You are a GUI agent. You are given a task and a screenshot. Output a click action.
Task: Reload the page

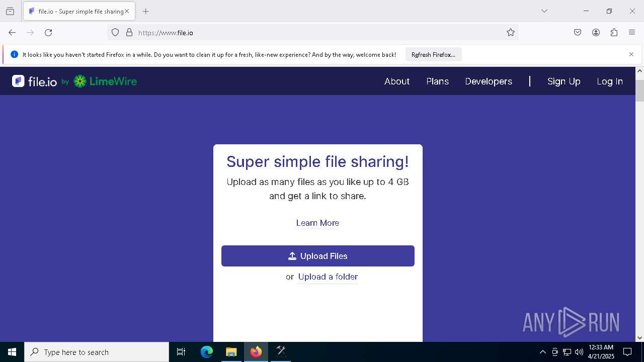[x=48, y=33]
